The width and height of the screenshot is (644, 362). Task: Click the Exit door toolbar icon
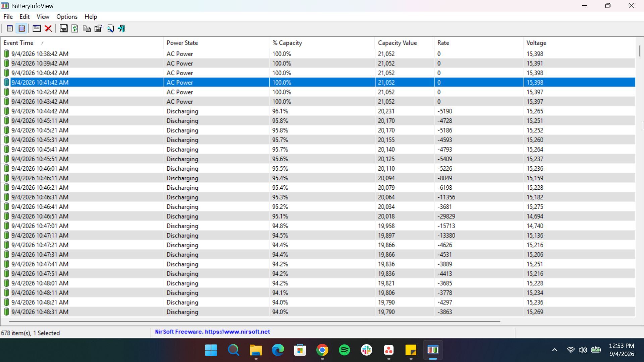(121, 28)
